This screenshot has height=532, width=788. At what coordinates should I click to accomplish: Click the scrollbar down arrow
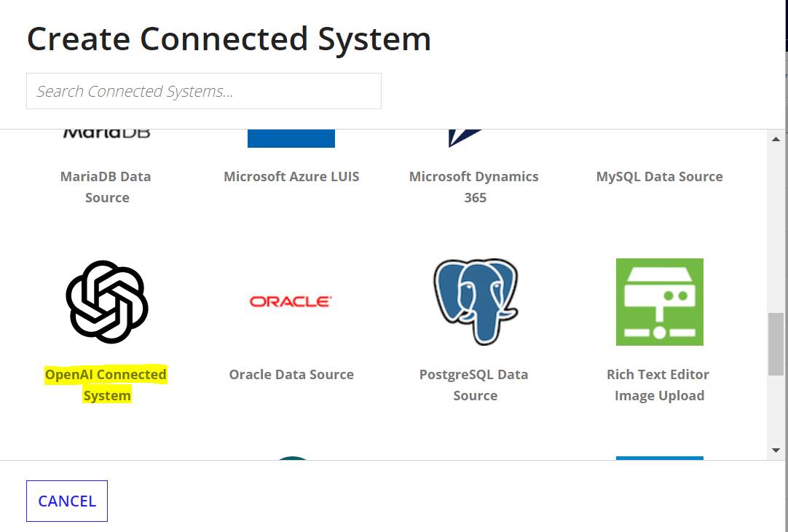777,450
